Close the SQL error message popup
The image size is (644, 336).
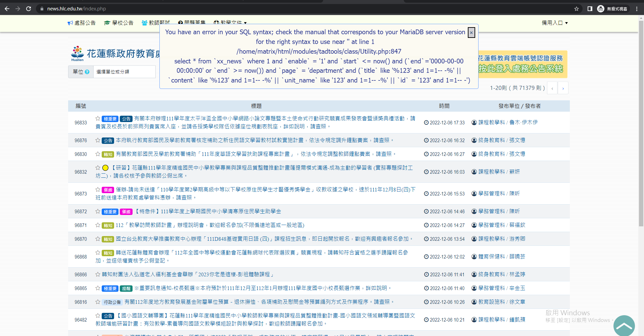point(472,33)
